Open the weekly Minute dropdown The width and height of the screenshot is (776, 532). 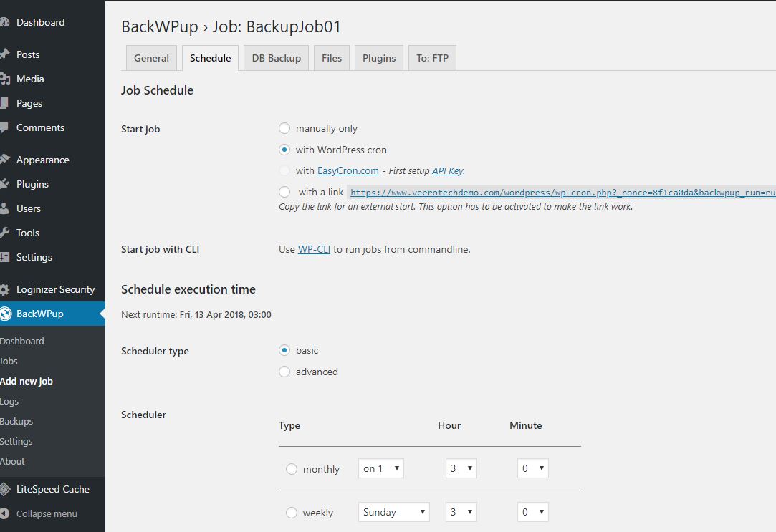tap(533, 512)
